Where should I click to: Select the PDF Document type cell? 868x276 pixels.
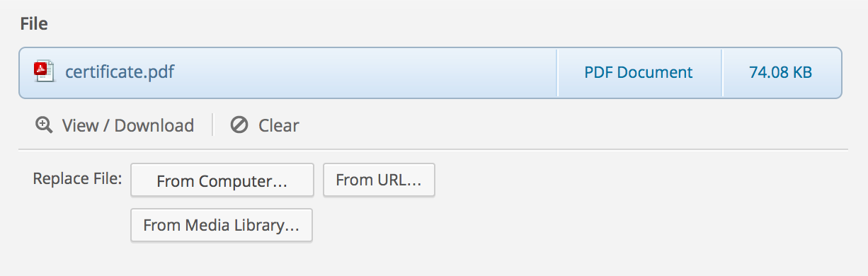(x=639, y=72)
